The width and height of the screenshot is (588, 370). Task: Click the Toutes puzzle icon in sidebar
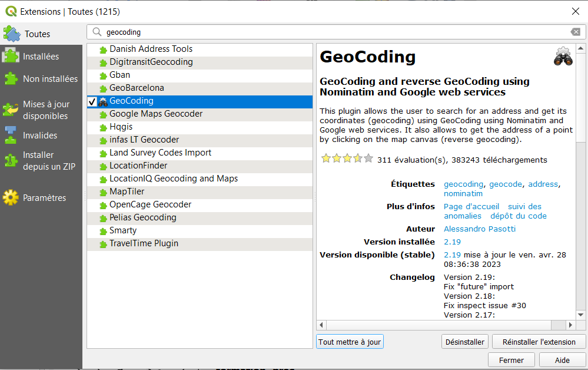(x=12, y=34)
